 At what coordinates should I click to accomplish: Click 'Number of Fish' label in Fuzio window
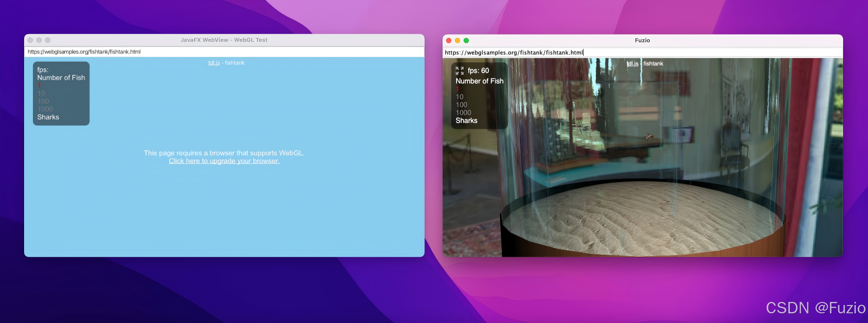tap(480, 81)
